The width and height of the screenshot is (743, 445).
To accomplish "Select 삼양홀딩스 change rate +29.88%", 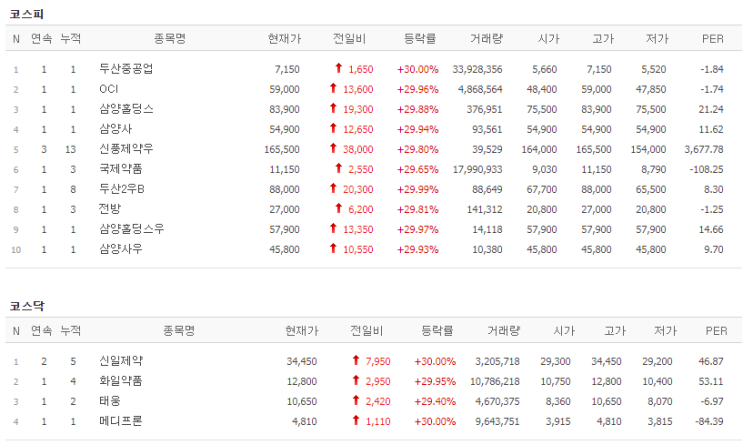I will (x=417, y=109).
